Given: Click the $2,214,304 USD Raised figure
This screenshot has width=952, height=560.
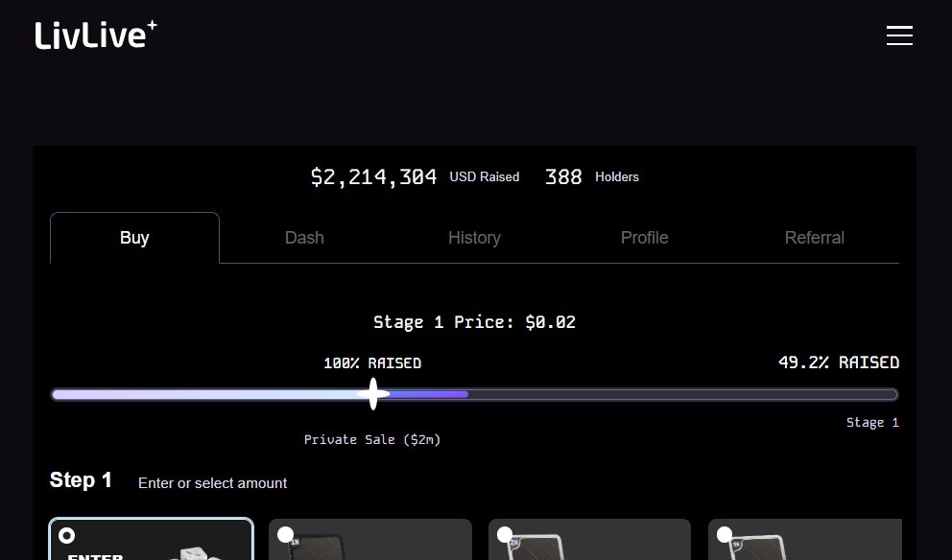Looking at the screenshot, I should tap(373, 177).
